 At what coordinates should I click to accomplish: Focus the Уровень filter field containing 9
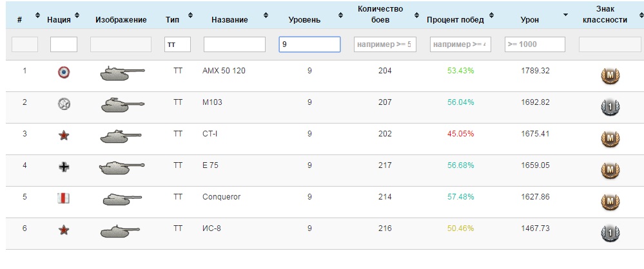pos(309,44)
